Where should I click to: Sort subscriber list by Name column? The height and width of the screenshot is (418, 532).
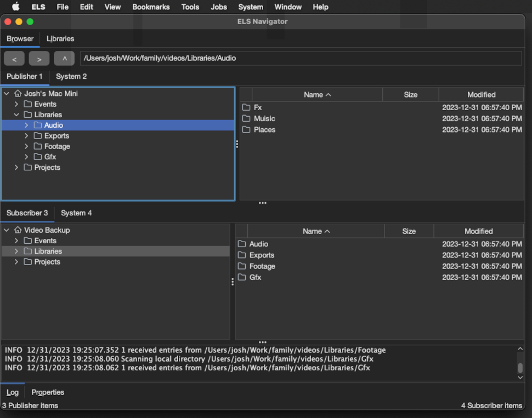click(x=316, y=231)
